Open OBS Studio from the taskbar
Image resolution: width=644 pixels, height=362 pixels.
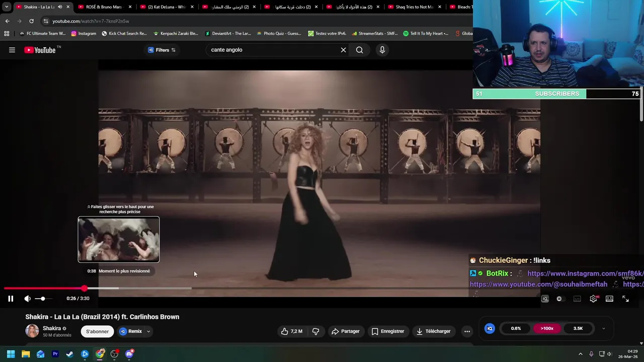tap(114, 354)
